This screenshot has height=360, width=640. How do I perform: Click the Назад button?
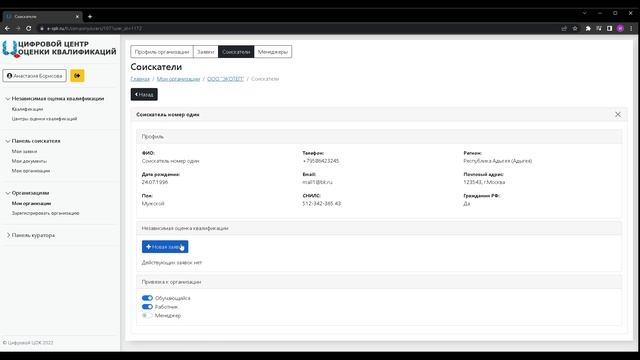(x=144, y=94)
